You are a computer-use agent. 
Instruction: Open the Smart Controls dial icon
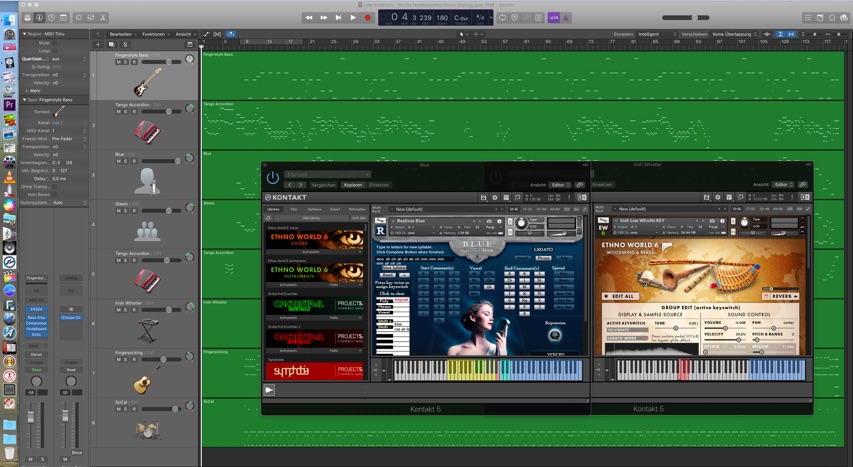coord(79,17)
